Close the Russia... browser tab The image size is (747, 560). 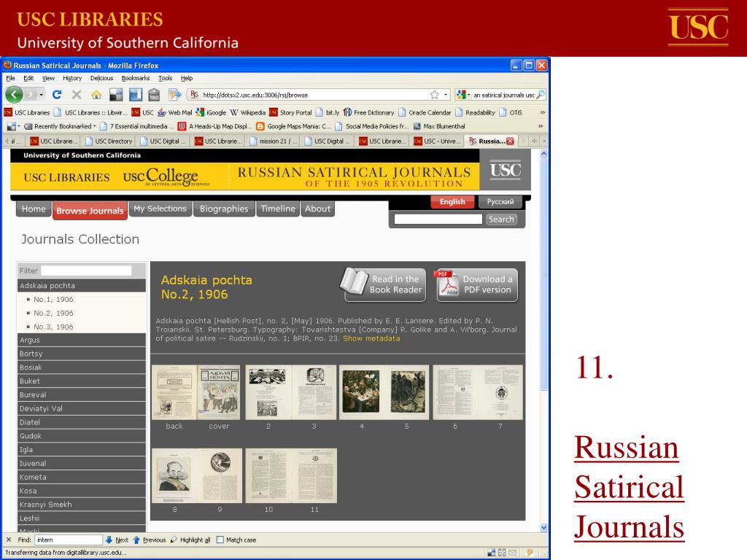coord(510,141)
